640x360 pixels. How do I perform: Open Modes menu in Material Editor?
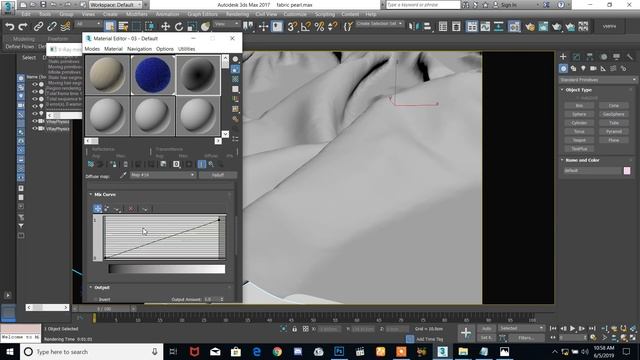92,49
